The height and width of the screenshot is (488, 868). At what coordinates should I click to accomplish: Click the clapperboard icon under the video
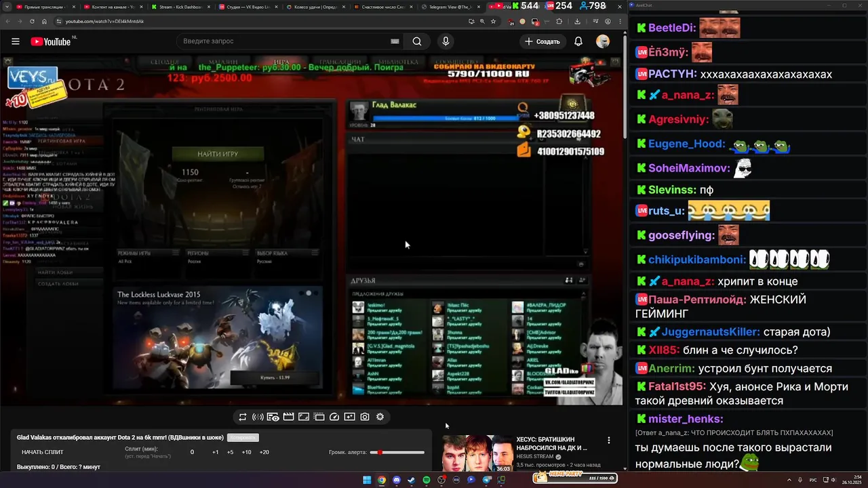pyautogui.click(x=288, y=417)
